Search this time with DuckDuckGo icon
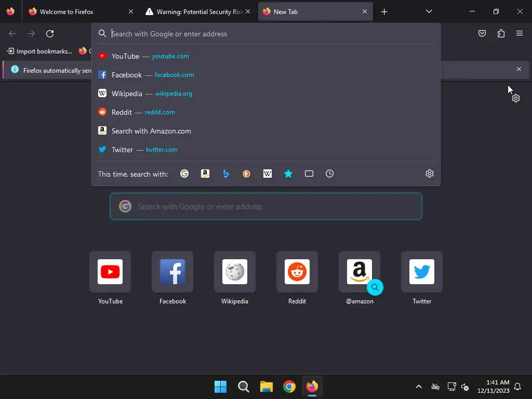 (247, 174)
